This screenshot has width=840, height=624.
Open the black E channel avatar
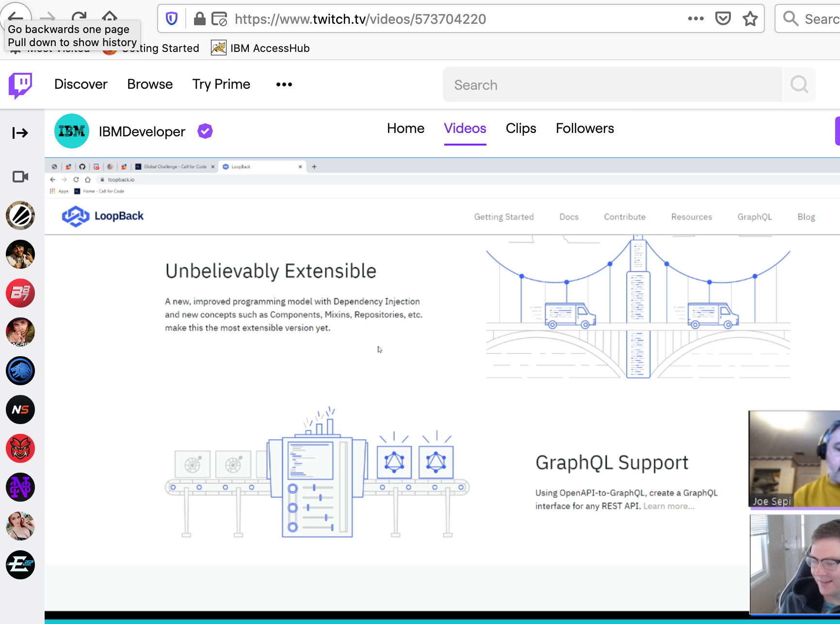[x=20, y=565]
